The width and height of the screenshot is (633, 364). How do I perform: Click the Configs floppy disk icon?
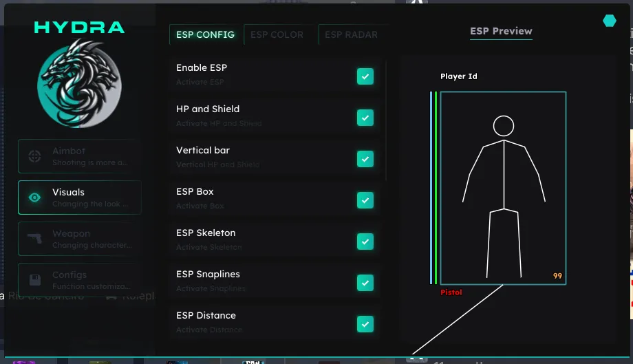pyautogui.click(x=35, y=279)
